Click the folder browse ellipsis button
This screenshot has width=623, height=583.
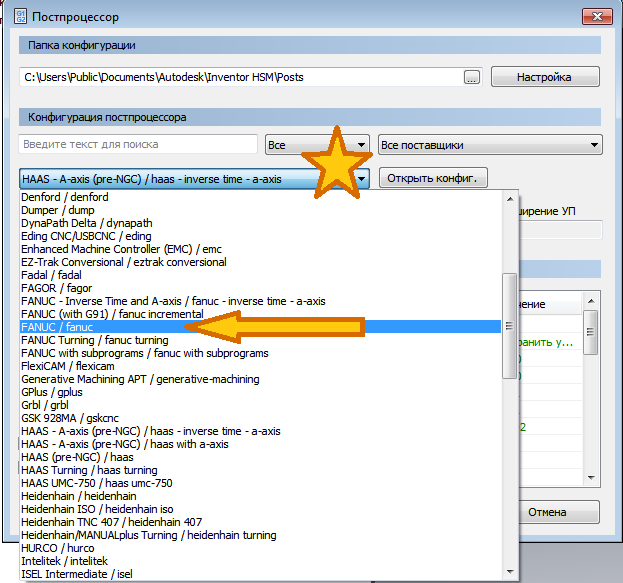tap(472, 77)
